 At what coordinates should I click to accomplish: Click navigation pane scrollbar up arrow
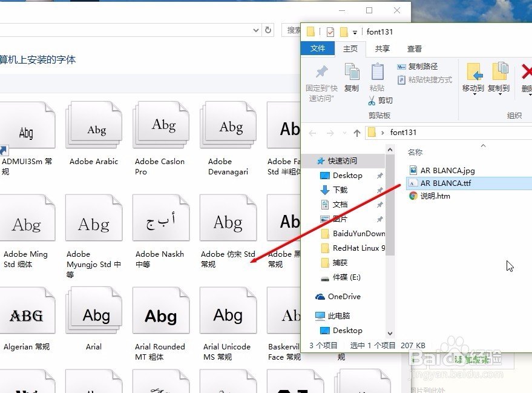tap(390, 150)
